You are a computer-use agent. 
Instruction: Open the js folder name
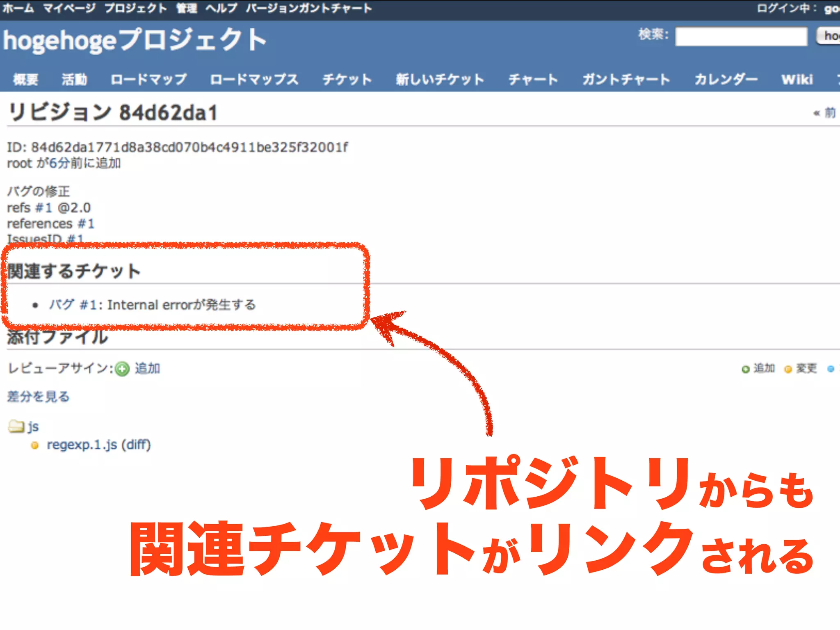33,427
